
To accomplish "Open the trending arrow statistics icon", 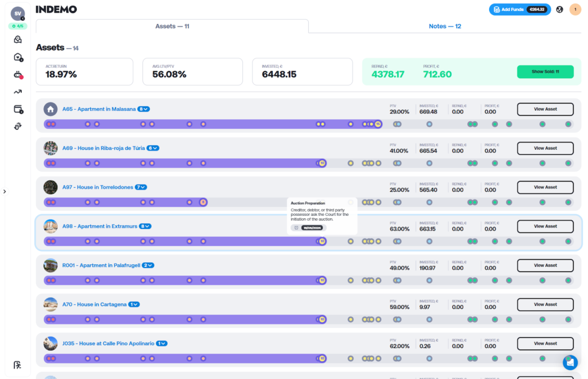I will 18,92.
